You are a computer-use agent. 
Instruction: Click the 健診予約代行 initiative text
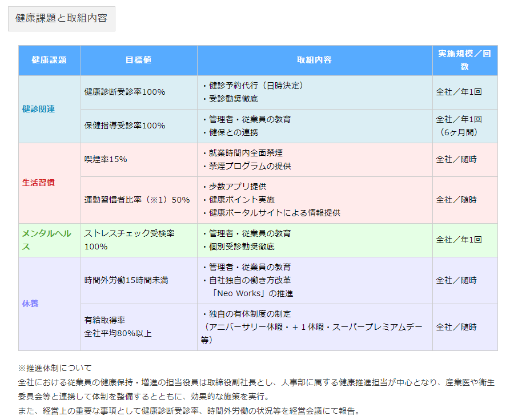tap(252, 86)
